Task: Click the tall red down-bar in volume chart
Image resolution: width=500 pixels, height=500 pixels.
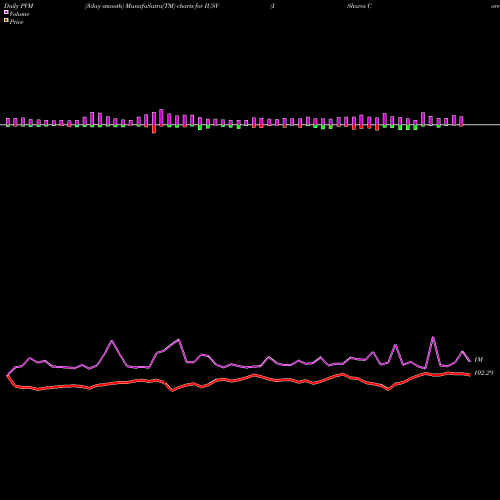Action: 154,129
